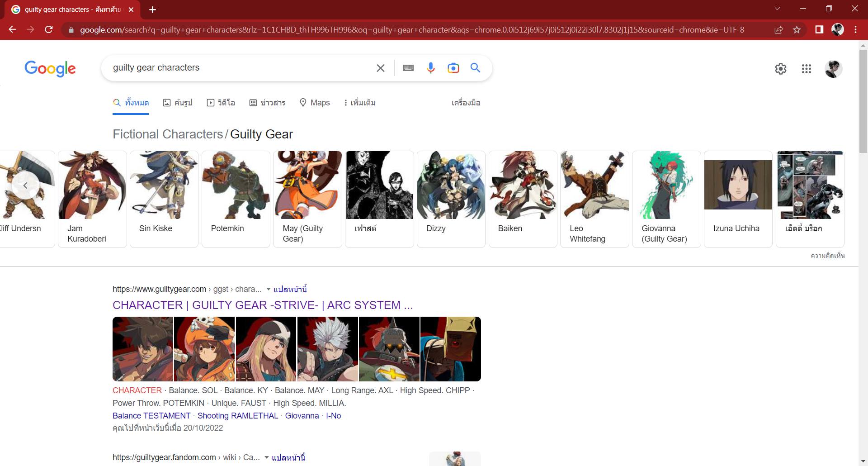Focus the browser address bar
This screenshot has height=466, width=868.
411,30
